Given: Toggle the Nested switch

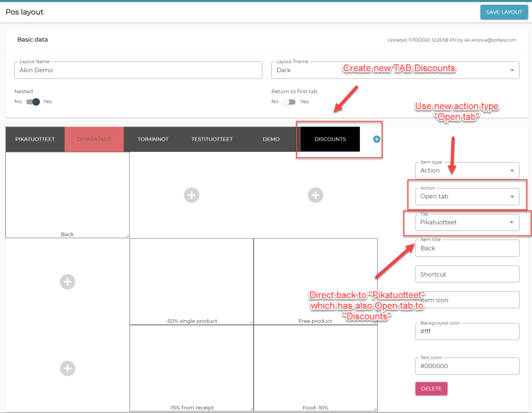Looking at the screenshot, I should pos(33,102).
